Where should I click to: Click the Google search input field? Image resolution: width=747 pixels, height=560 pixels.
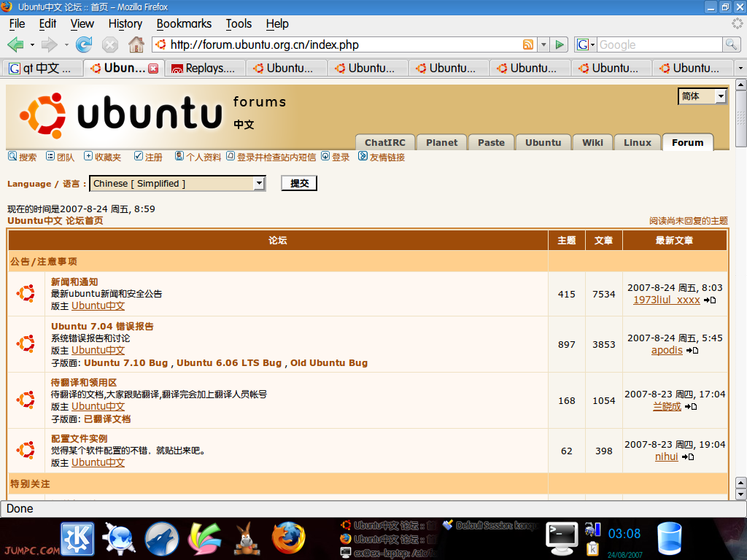[660, 44]
